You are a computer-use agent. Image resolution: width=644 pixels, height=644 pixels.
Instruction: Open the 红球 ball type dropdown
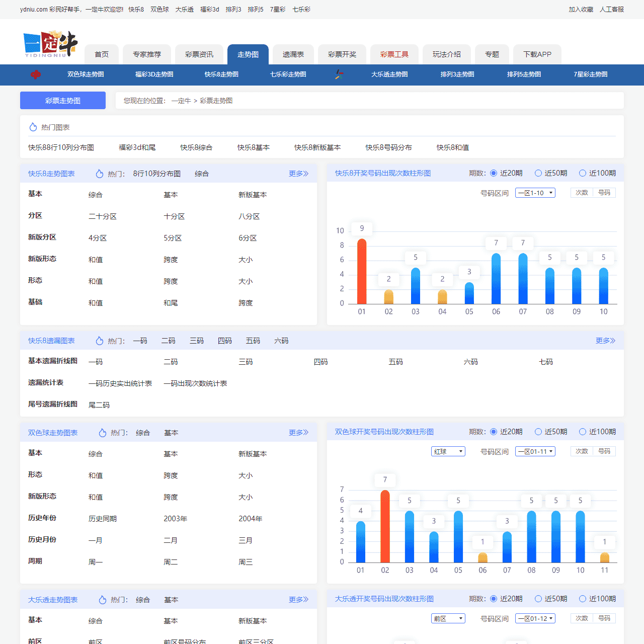pyautogui.click(x=448, y=451)
